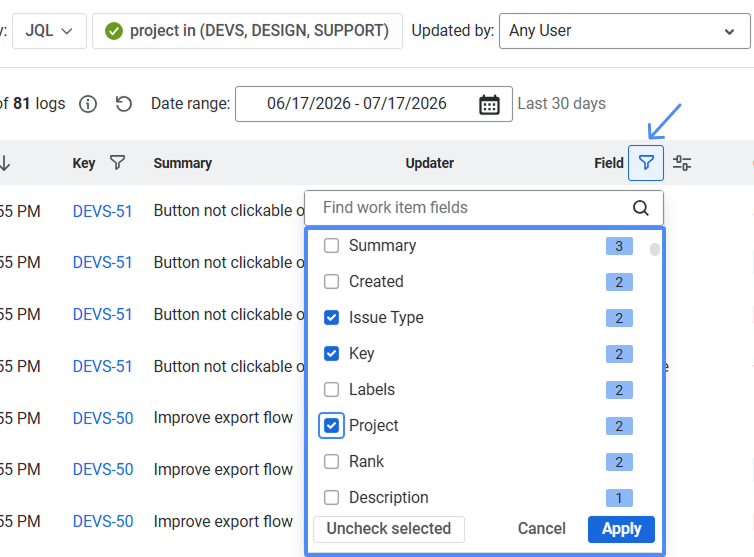Open the last DEVS-50 issue link
The height and width of the screenshot is (557, 754).
coord(103,522)
